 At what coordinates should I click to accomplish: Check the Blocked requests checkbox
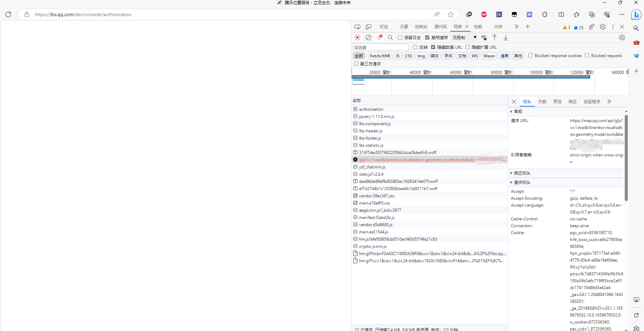[x=587, y=55]
